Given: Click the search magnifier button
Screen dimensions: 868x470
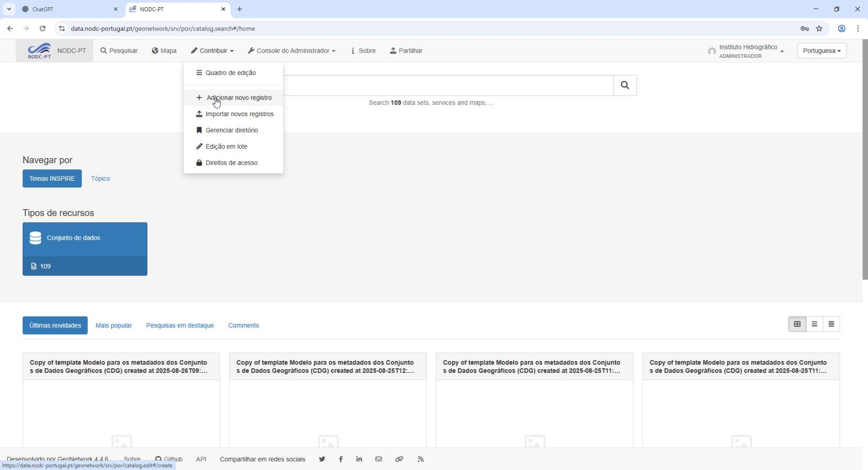Looking at the screenshot, I should coord(625,85).
